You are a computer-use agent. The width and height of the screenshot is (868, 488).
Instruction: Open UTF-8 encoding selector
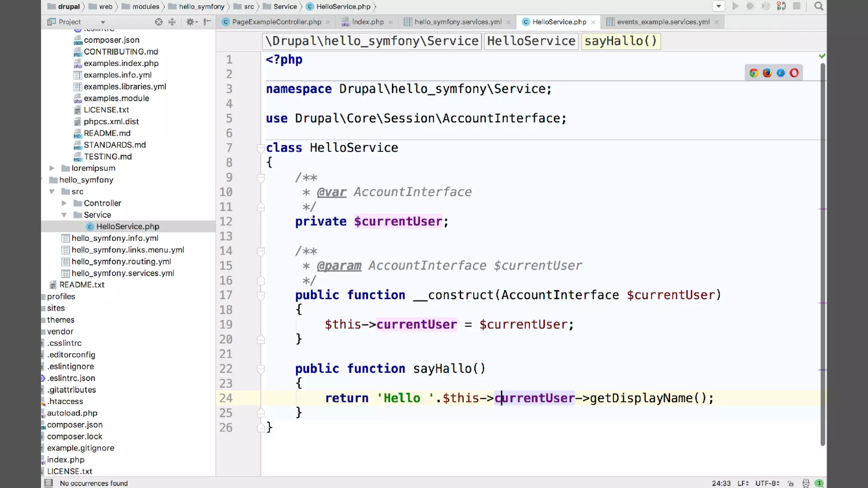click(x=767, y=483)
